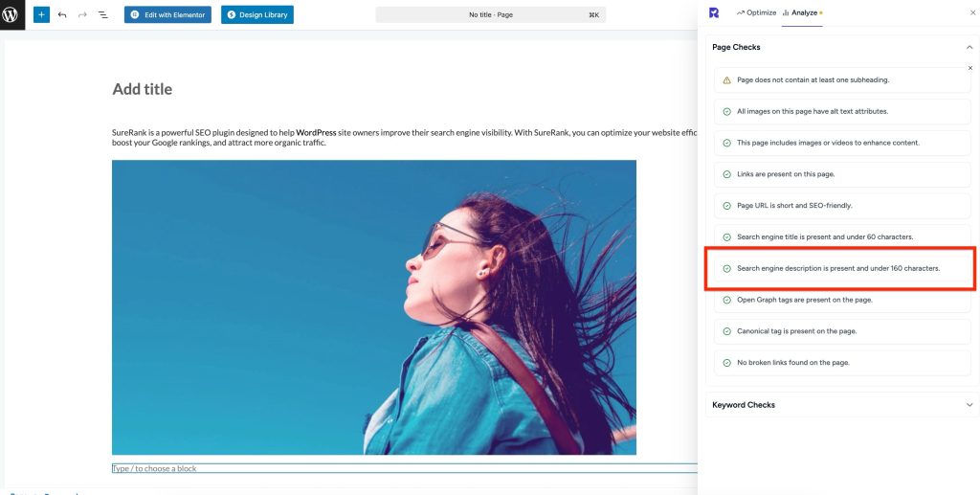Click the WordPress logo icon
Screen dimensions: 980x495
pos(12,15)
